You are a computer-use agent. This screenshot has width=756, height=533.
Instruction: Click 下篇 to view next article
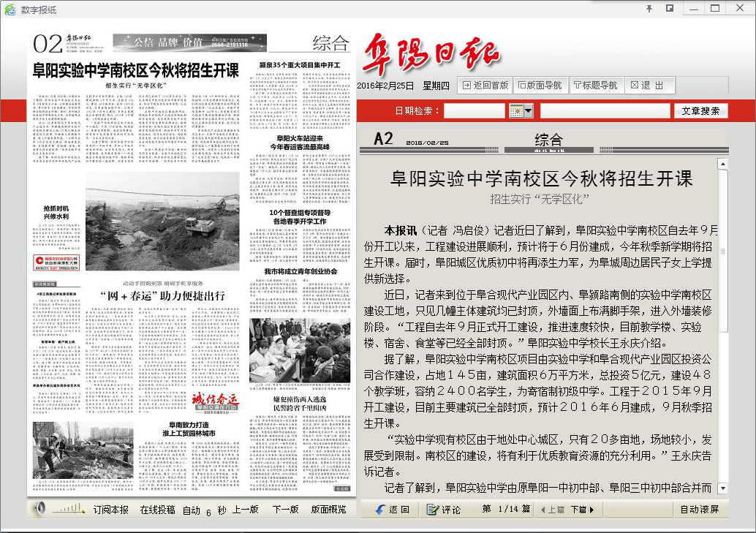[x=582, y=510]
